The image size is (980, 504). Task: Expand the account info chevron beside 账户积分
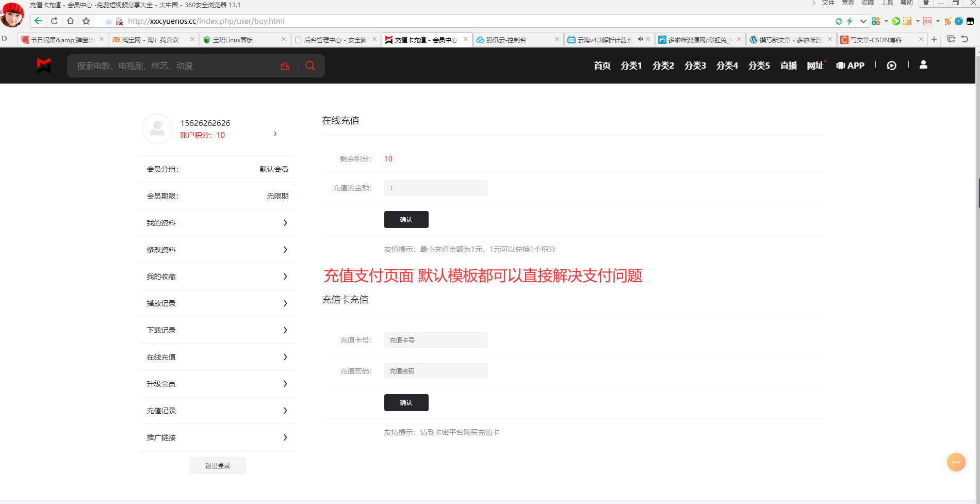click(275, 134)
